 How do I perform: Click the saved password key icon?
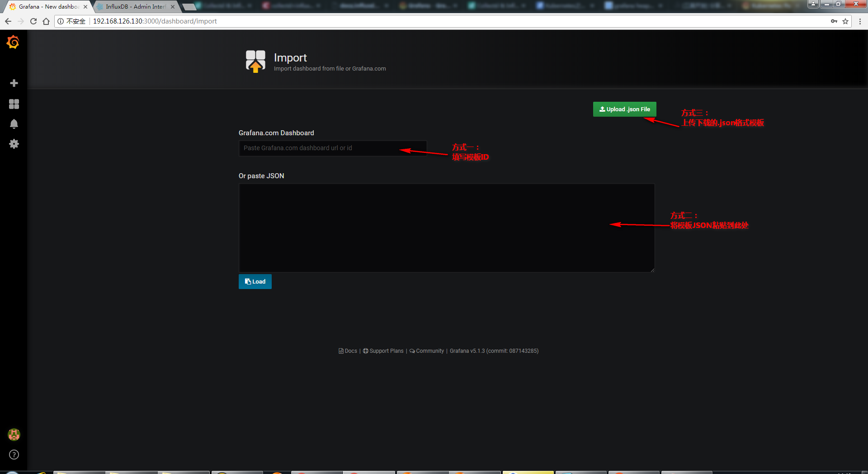834,21
